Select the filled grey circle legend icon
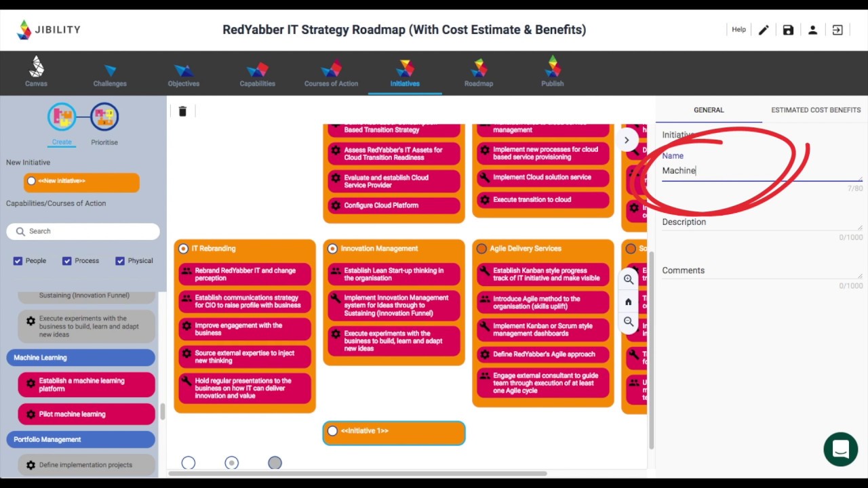 point(275,463)
